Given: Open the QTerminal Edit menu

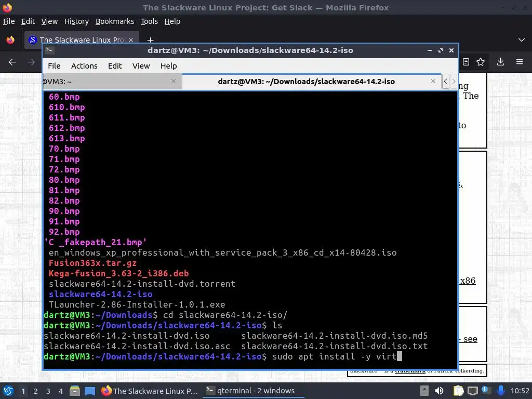Looking at the screenshot, I should tap(115, 66).
